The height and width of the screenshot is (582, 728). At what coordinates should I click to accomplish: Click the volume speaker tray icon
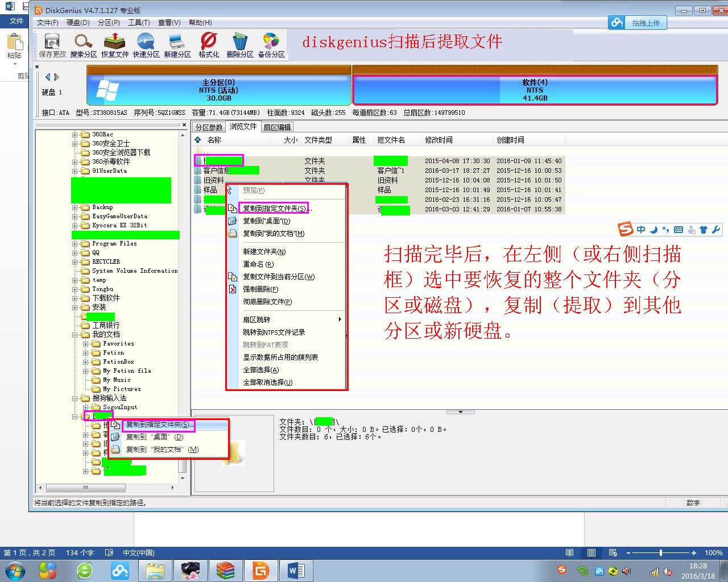[x=626, y=571]
